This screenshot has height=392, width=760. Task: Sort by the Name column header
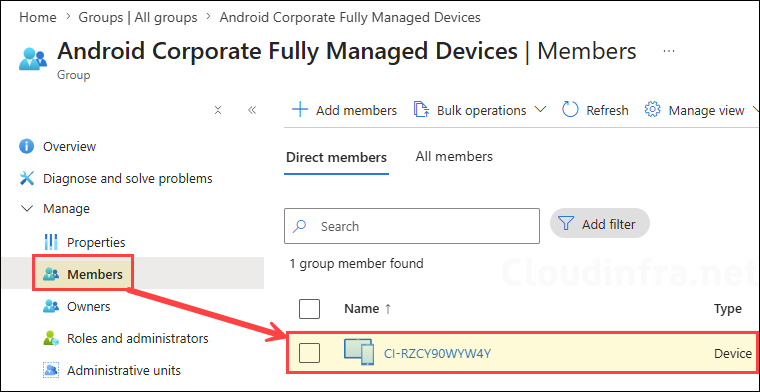(362, 309)
